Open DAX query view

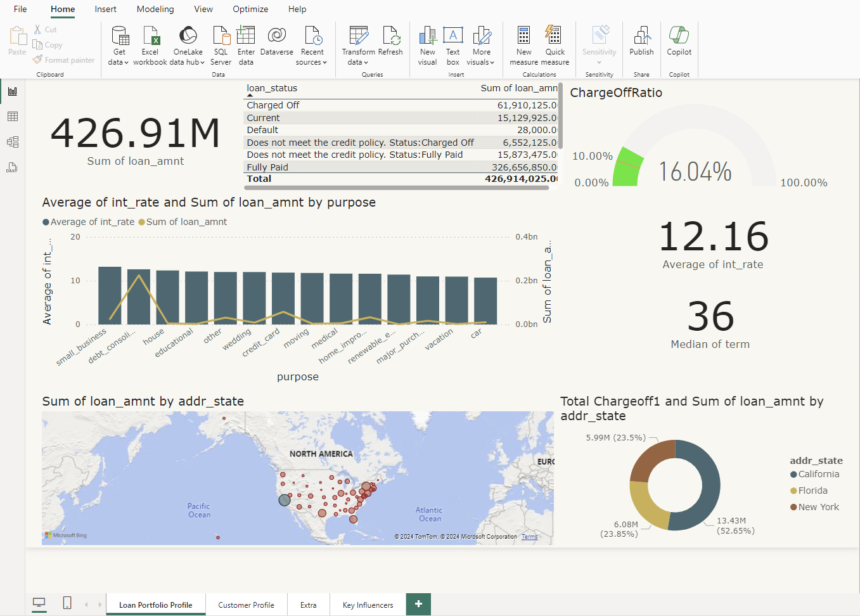pos(12,167)
